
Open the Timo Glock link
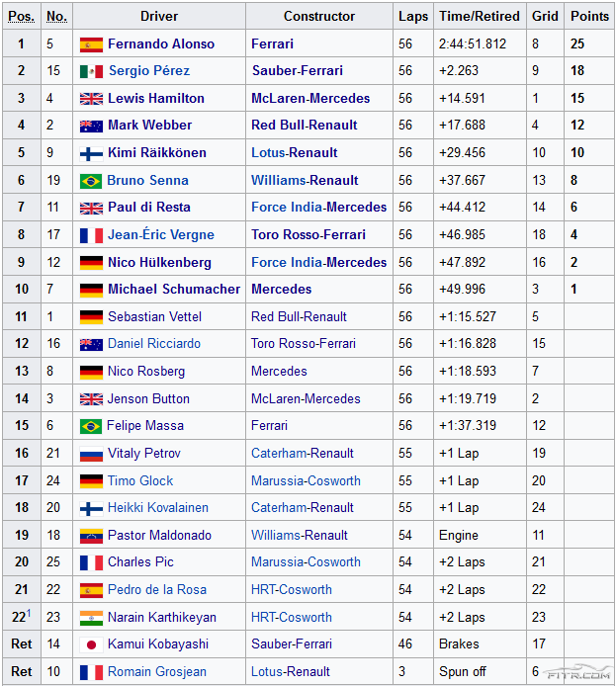pyautogui.click(x=140, y=481)
